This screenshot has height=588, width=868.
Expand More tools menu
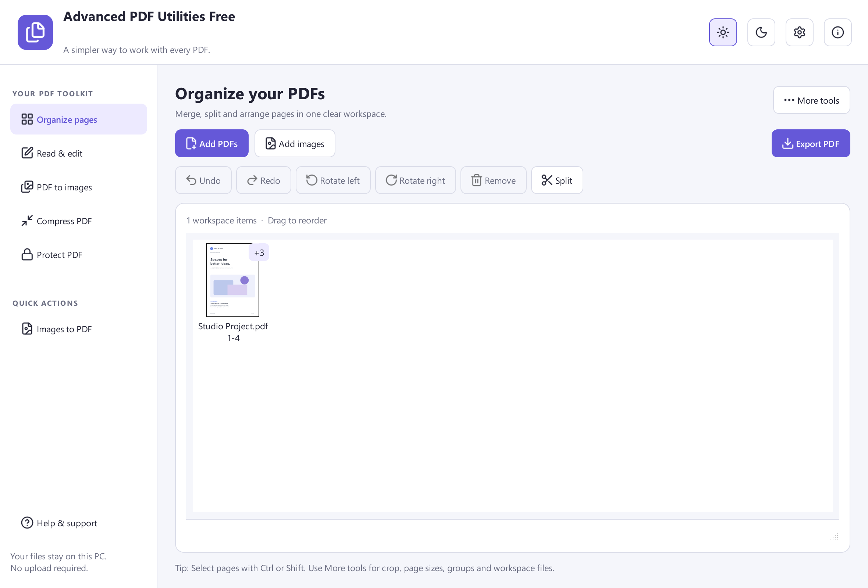coord(811,100)
